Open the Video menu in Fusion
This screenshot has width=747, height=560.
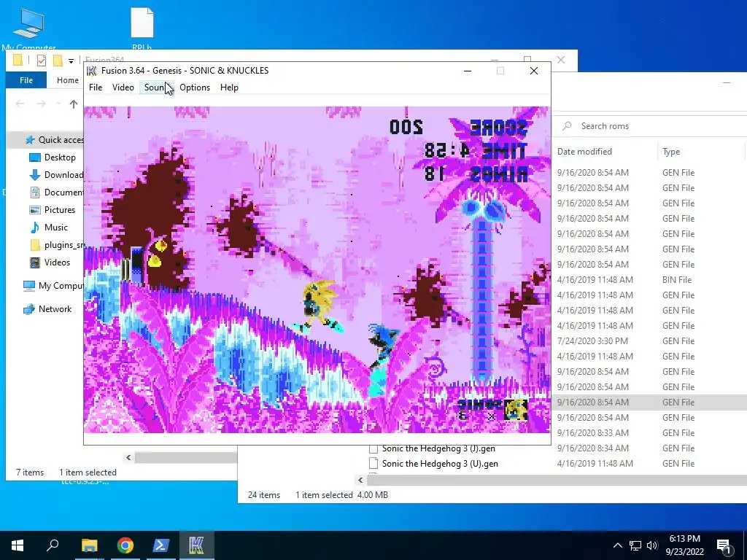click(x=123, y=87)
